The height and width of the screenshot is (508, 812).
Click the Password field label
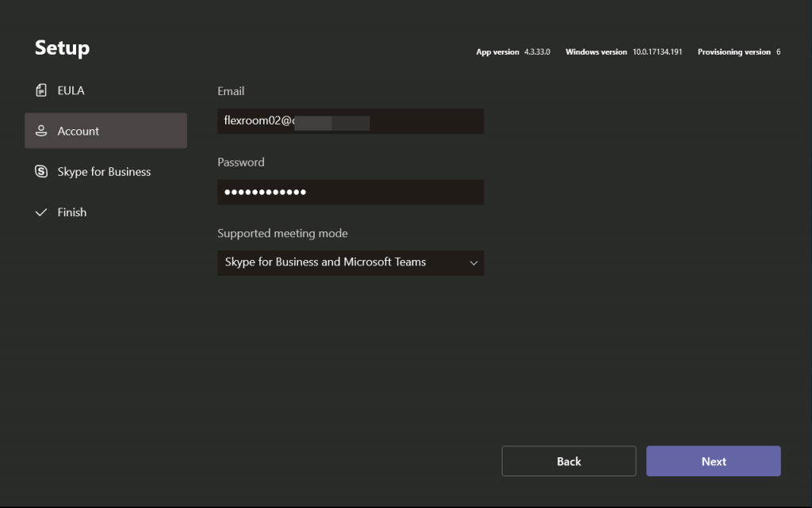pyautogui.click(x=241, y=162)
